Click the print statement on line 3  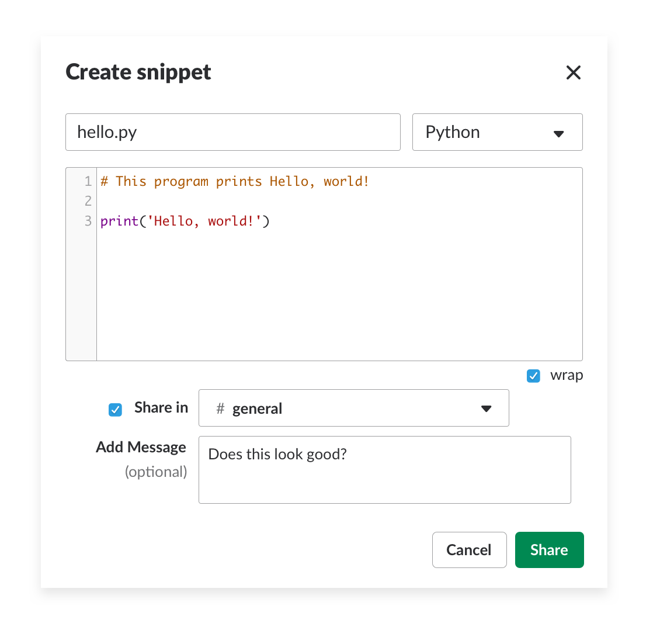[185, 221]
